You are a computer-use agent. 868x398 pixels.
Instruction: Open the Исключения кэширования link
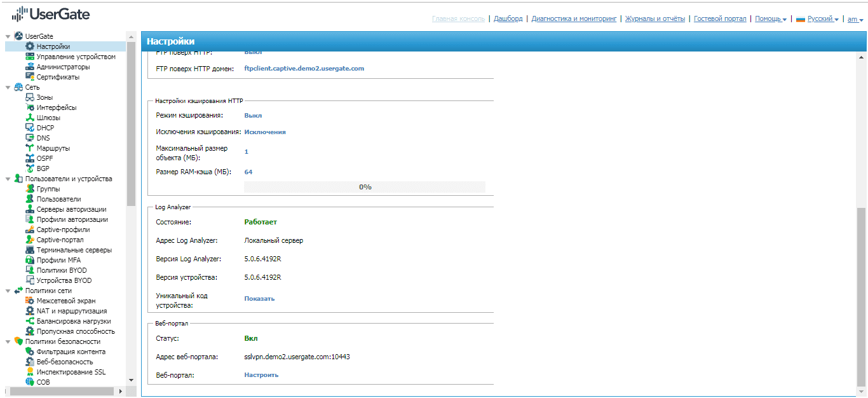click(265, 132)
